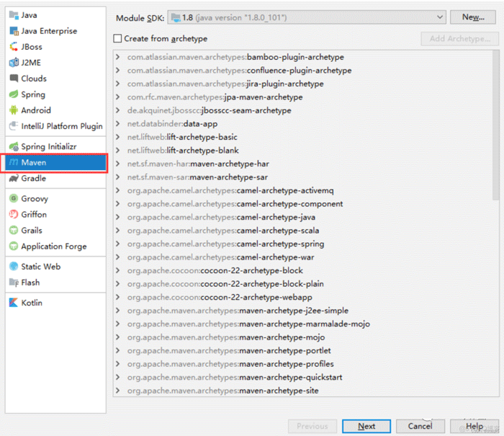Click the Help button

click(474, 426)
